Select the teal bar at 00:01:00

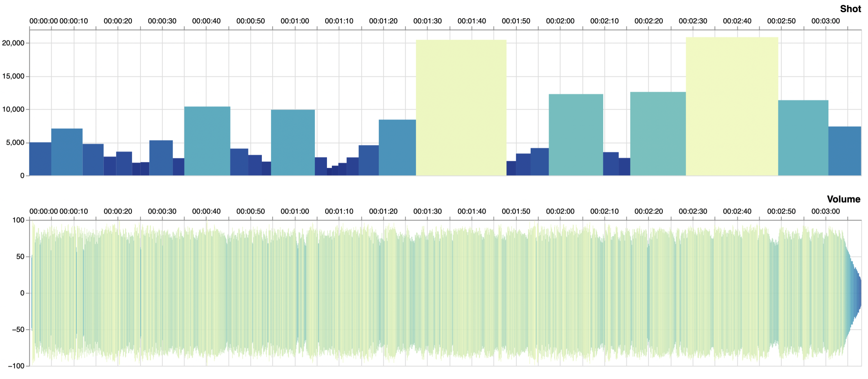(293, 143)
